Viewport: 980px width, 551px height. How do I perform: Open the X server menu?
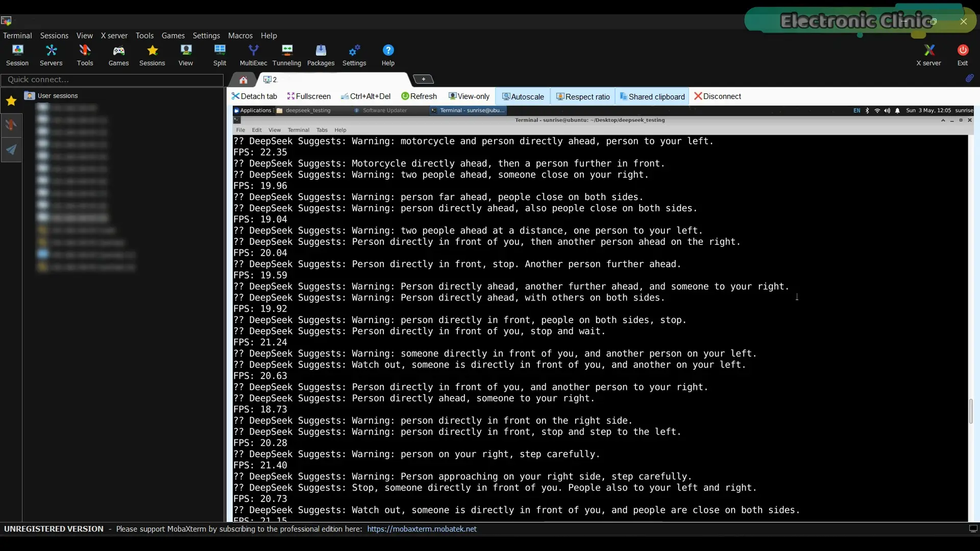click(x=114, y=36)
